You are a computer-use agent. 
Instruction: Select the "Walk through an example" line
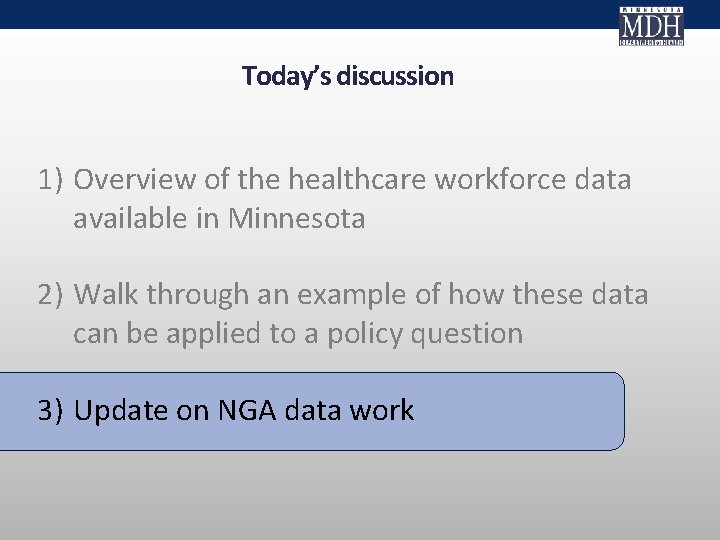(360, 295)
